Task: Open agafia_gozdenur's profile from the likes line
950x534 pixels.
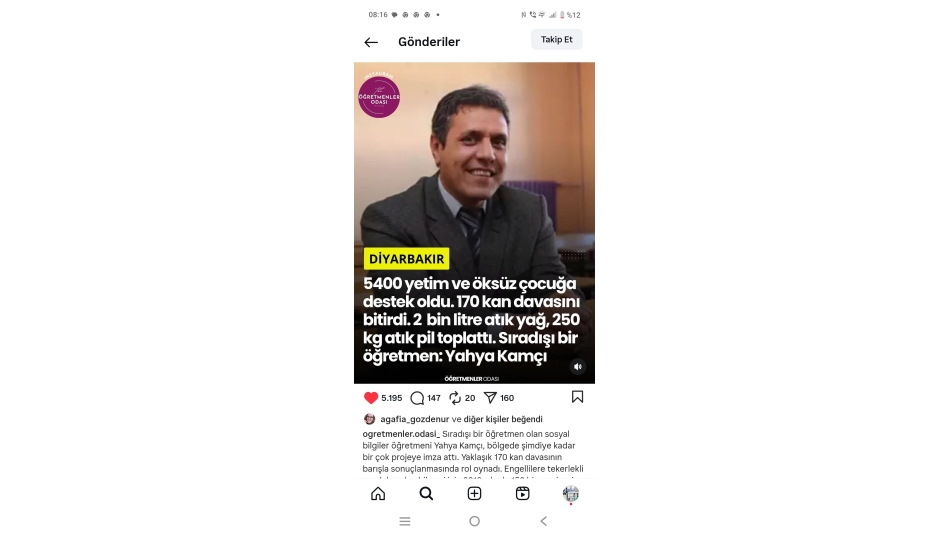Action: (414, 419)
